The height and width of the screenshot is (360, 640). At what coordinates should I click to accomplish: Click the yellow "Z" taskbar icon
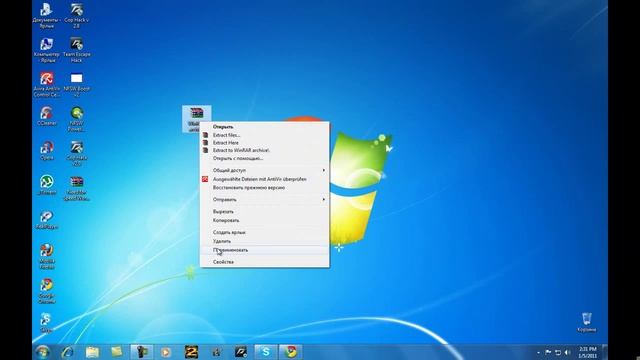click(191, 352)
